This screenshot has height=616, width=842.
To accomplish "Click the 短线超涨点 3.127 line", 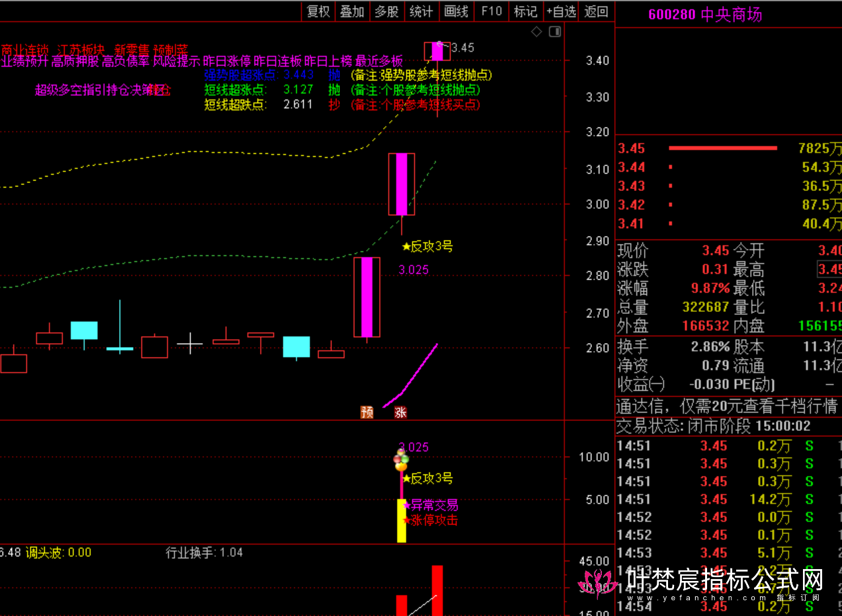I will click(x=259, y=90).
